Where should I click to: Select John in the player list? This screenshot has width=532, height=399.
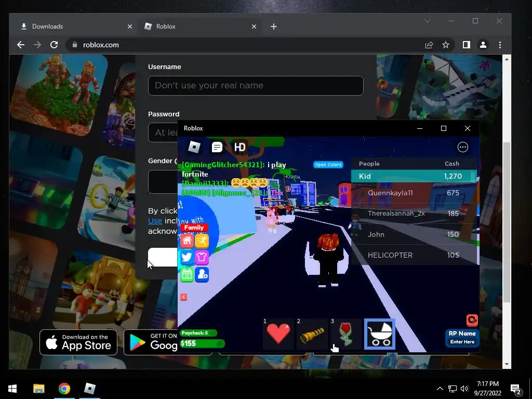pyautogui.click(x=414, y=234)
